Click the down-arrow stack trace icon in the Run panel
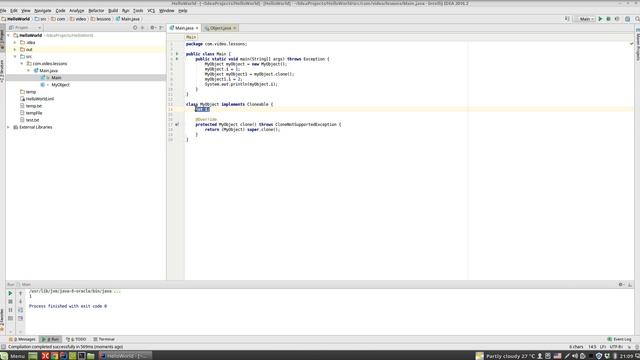Viewport: 640px width, 360px height. pyautogui.click(x=20, y=302)
